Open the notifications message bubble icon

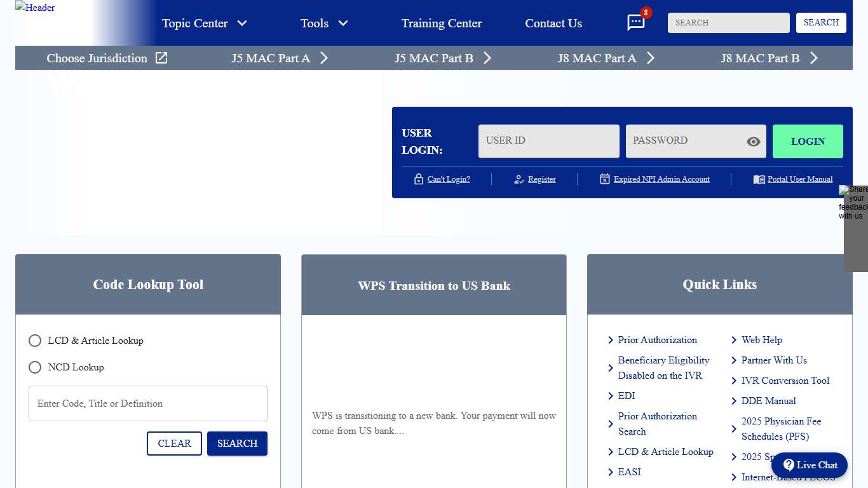(x=636, y=22)
